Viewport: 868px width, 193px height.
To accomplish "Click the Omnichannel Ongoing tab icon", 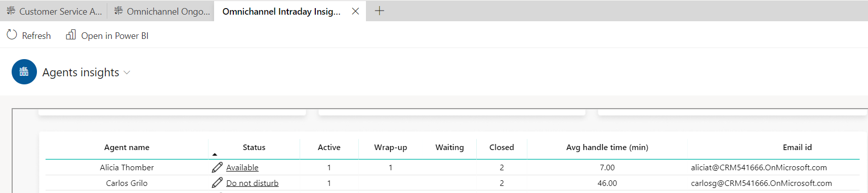I will coord(118,11).
